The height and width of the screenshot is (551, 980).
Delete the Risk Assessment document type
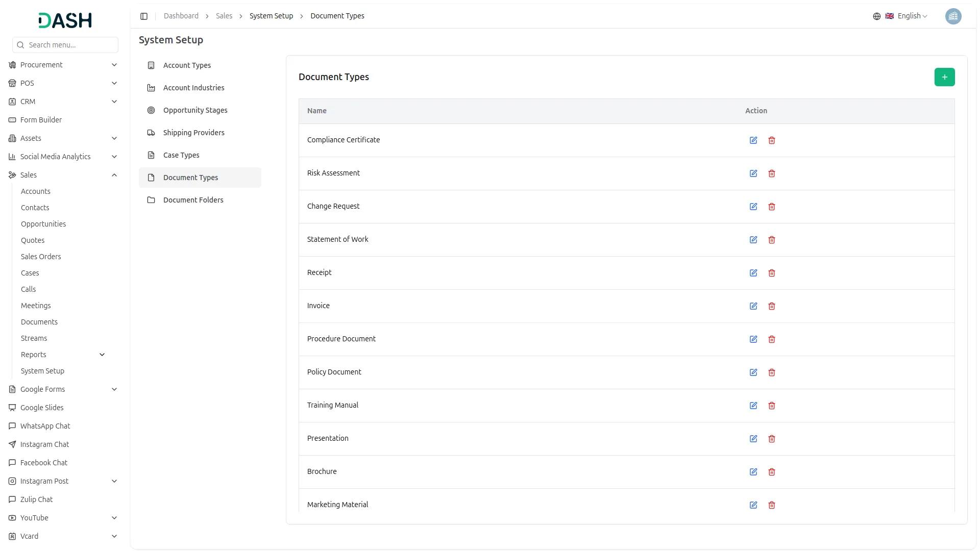coord(772,173)
